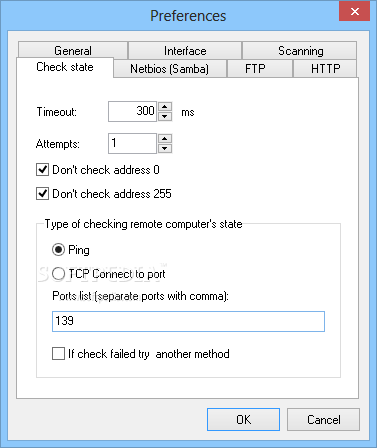Uncheck Don't check address 0

point(98,170)
